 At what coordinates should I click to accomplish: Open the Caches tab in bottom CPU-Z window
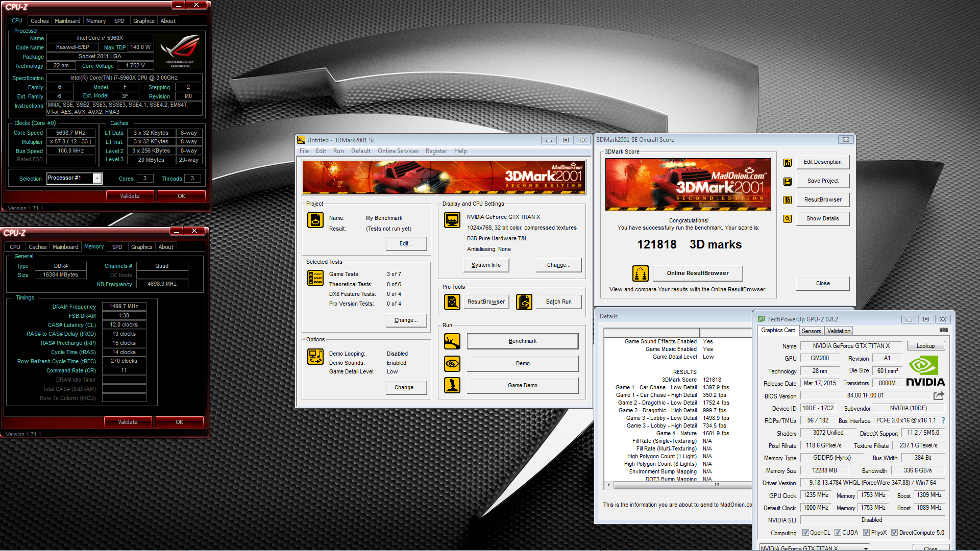38,247
